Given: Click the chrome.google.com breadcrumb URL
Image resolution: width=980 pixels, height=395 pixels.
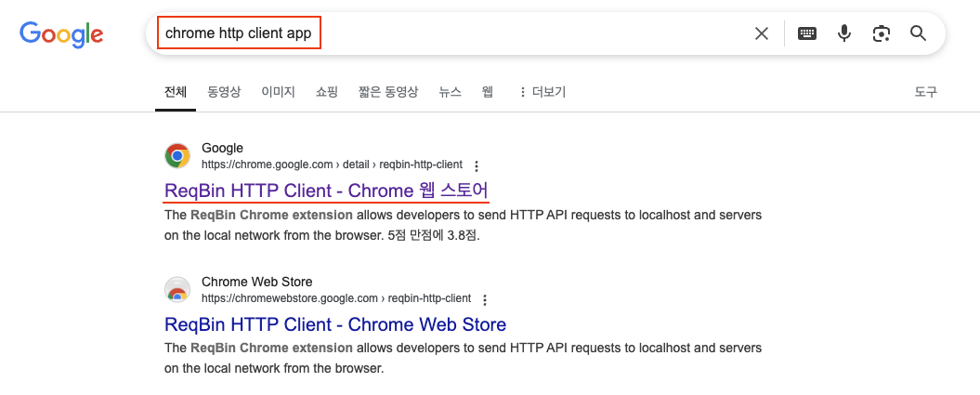Looking at the screenshot, I should pyautogui.click(x=332, y=165).
